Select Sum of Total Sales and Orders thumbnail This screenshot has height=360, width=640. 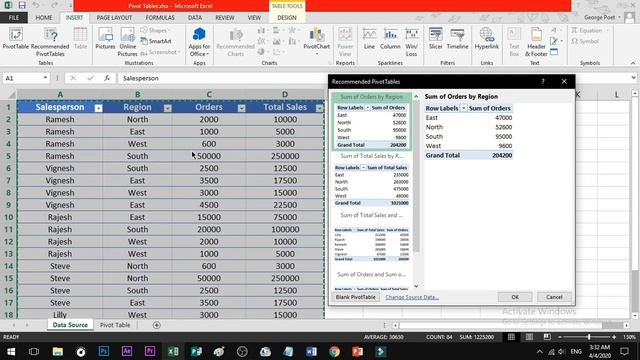[371, 238]
